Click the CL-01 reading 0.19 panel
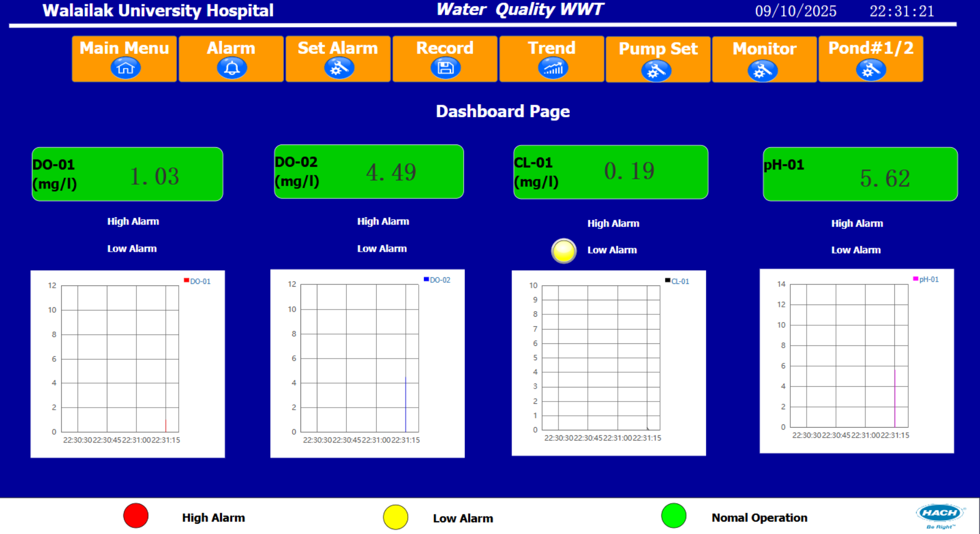 (611, 172)
